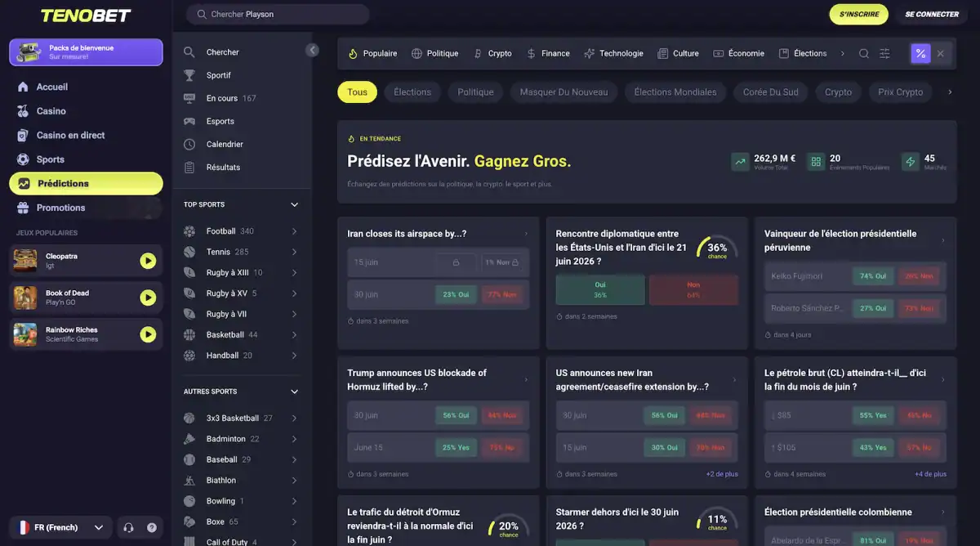Select the Populaire category tab

click(372, 53)
